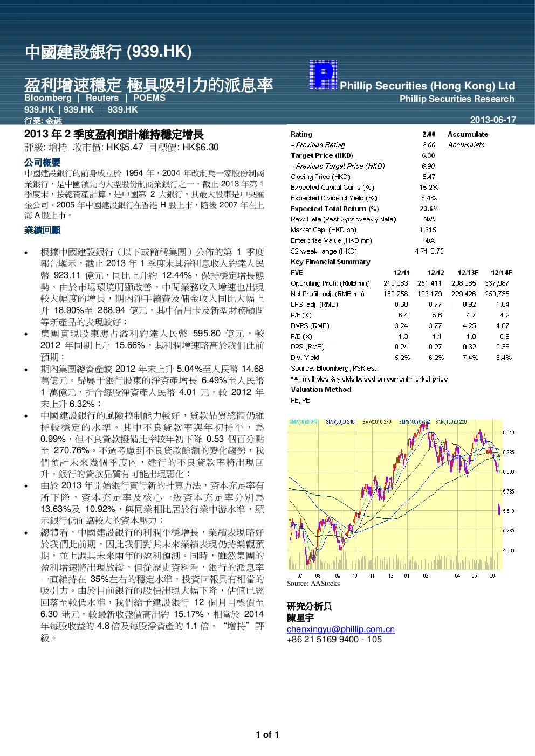Click the 12/11 column header
The image size is (535, 756).
click(x=401, y=273)
